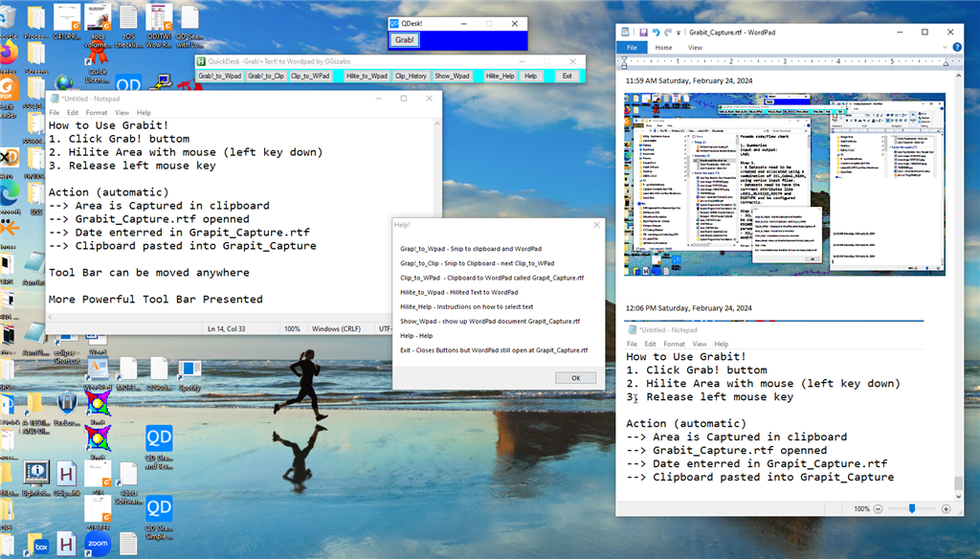The width and height of the screenshot is (980, 559).
Task: Click the QuickDesk toolbar green H title icon
Action: 201,61
